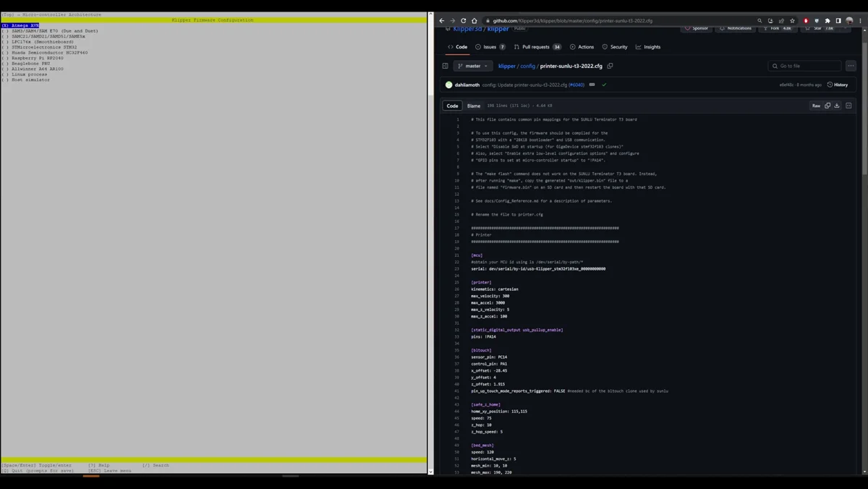Select Beaglebone PRU architecture
868x489 pixels.
pyautogui.click(x=26, y=64)
